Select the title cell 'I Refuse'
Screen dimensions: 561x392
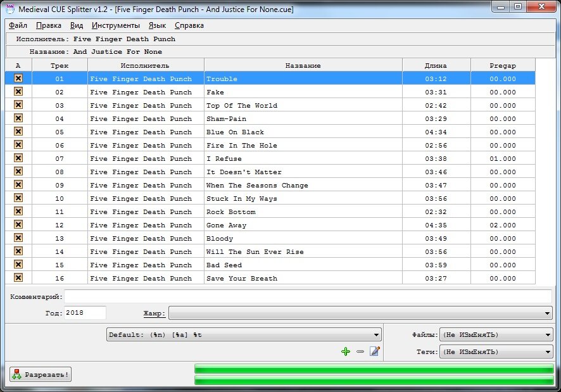point(303,158)
